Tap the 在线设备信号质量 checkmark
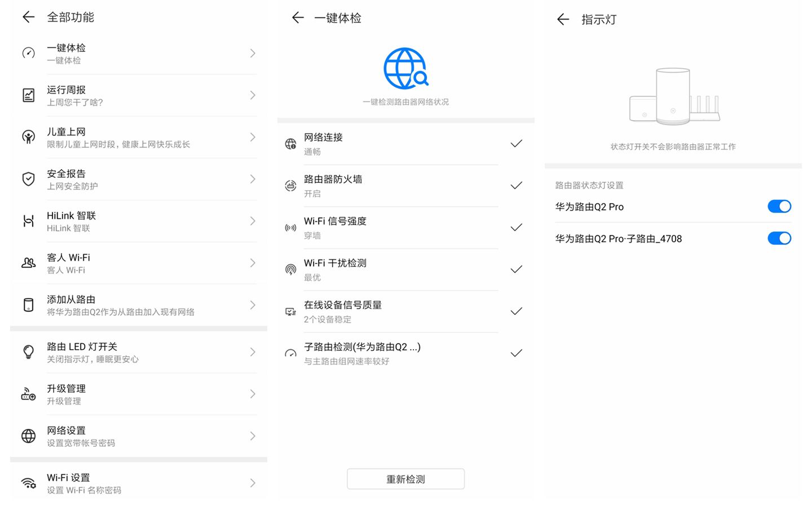Viewport: 812px width, 510px height. tap(516, 311)
